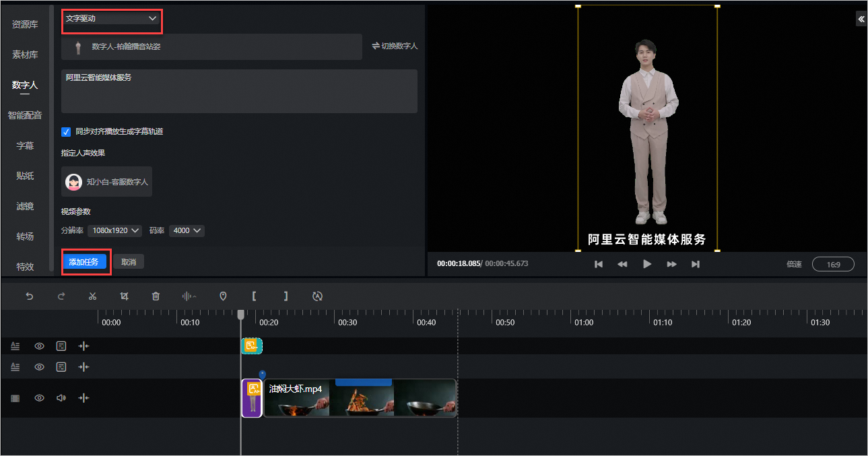
Task: Click the circular auto-refresh icon in the toolbar
Action: (318, 296)
